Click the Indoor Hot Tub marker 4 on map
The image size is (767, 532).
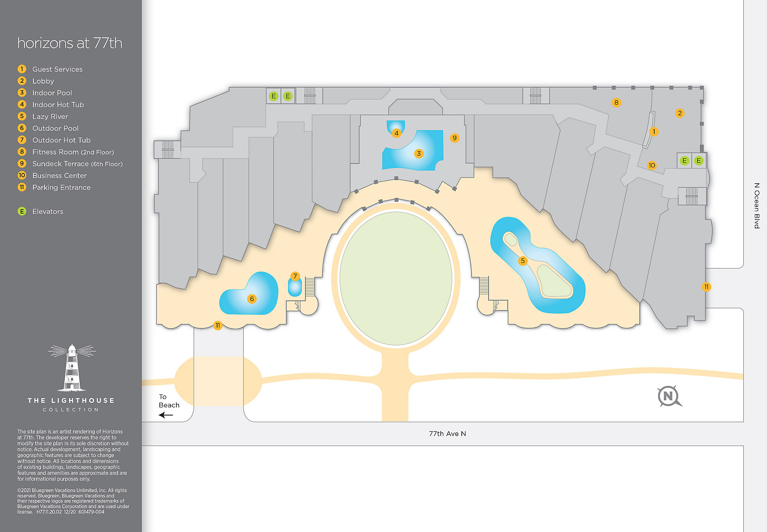[x=397, y=133]
